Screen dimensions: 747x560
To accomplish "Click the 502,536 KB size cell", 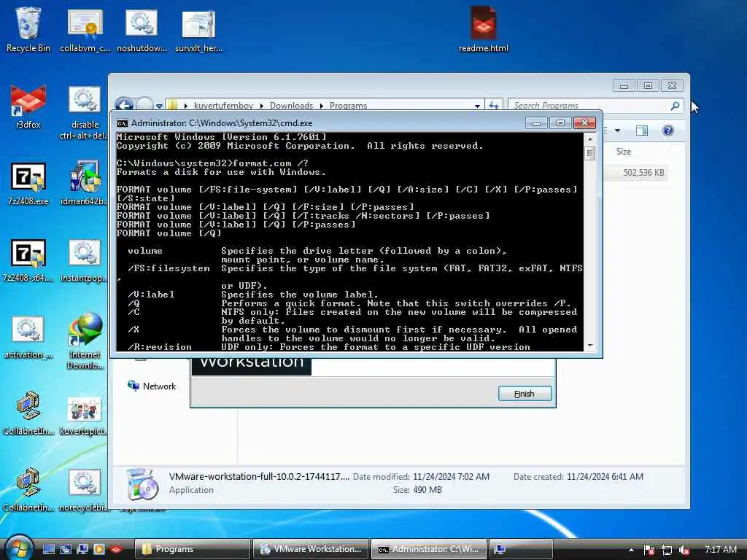I will pyautogui.click(x=643, y=172).
